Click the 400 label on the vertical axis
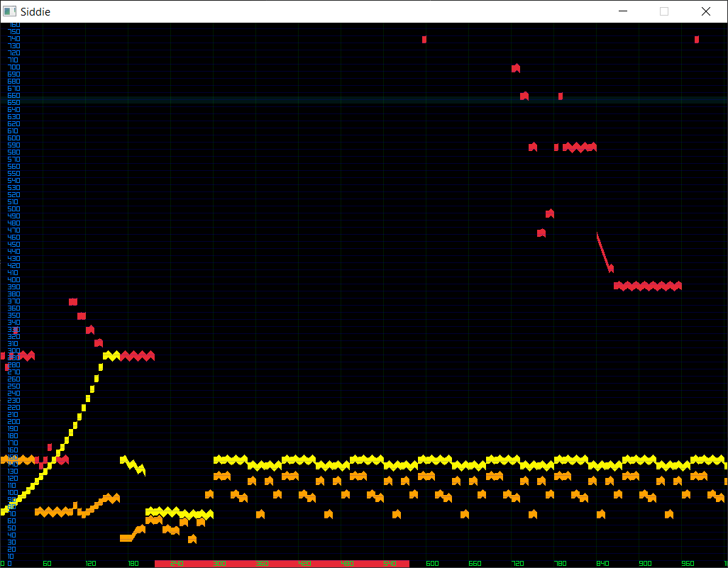728x568 pixels. (x=13, y=280)
